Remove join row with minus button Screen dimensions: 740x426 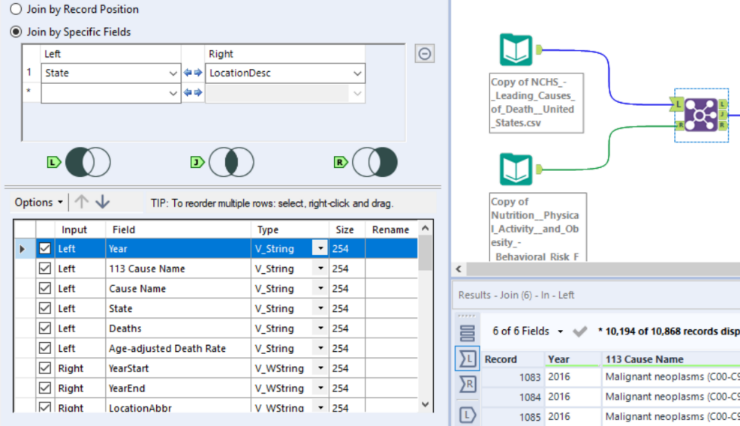click(x=425, y=53)
